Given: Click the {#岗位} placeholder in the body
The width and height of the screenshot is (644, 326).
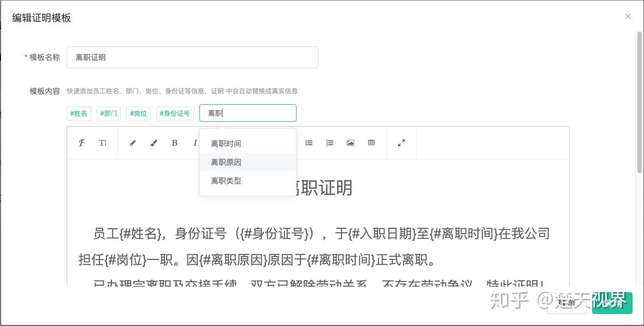Looking at the screenshot, I should (x=125, y=260).
